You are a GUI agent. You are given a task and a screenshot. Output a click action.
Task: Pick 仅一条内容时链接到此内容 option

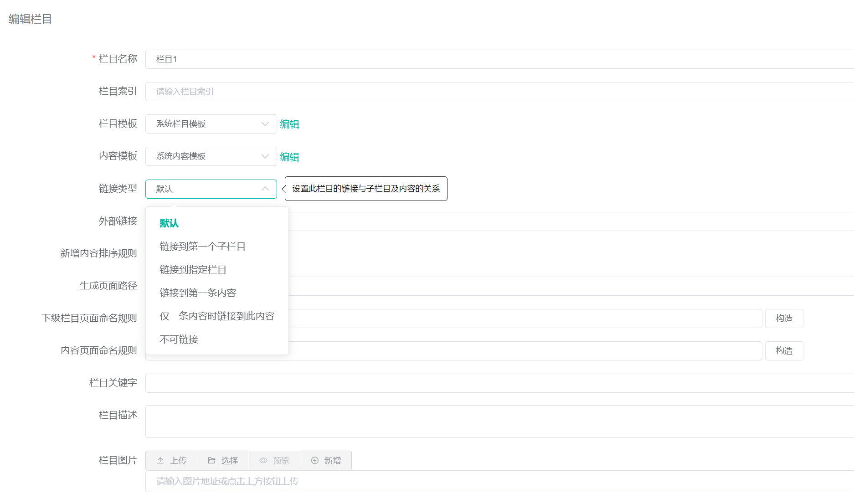(x=217, y=316)
